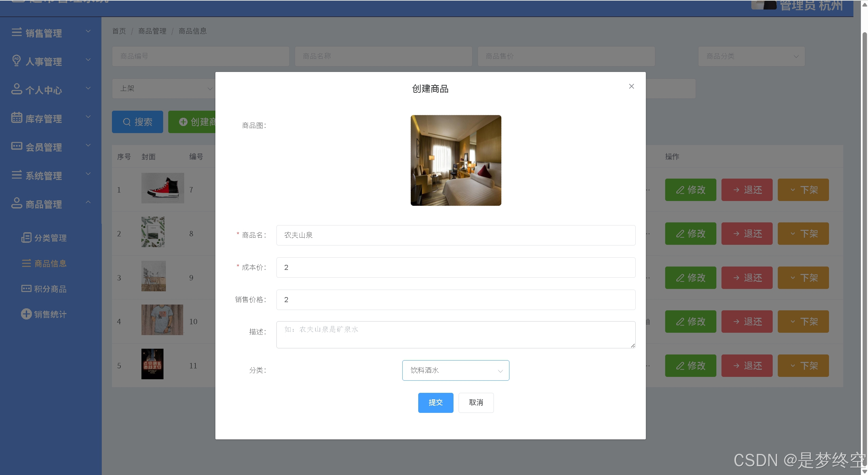Open the 饮料酒水 category dropdown
The width and height of the screenshot is (868, 475).
tap(455, 370)
